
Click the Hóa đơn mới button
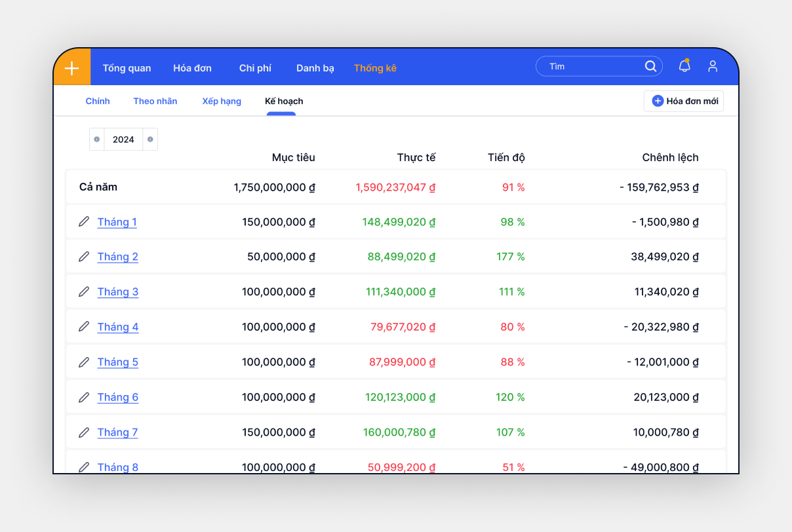(x=684, y=102)
